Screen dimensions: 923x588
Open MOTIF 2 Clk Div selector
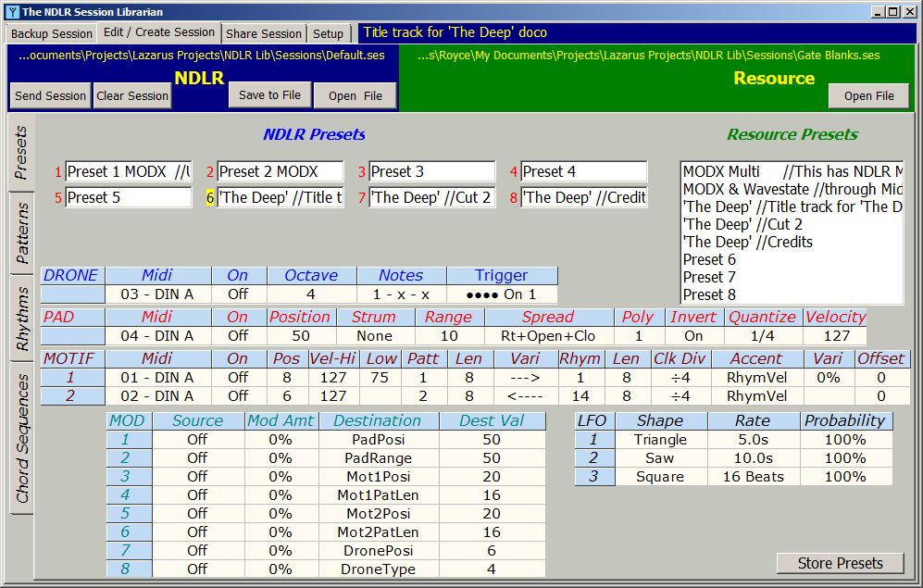(681, 395)
